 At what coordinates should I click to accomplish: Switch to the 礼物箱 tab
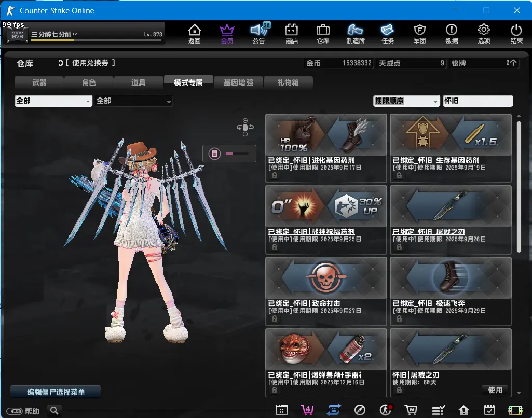coord(288,82)
